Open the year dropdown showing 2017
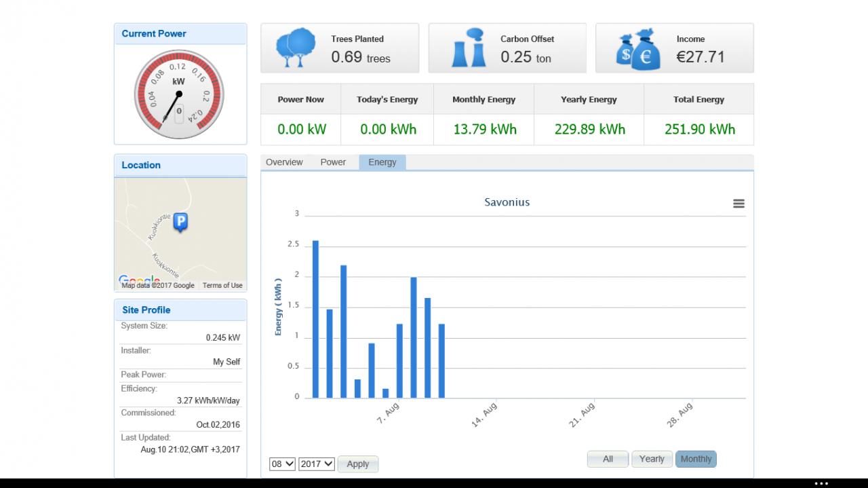The height and width of the screenshot is (488, 868). pyautogui.click(x=317, y=464)
